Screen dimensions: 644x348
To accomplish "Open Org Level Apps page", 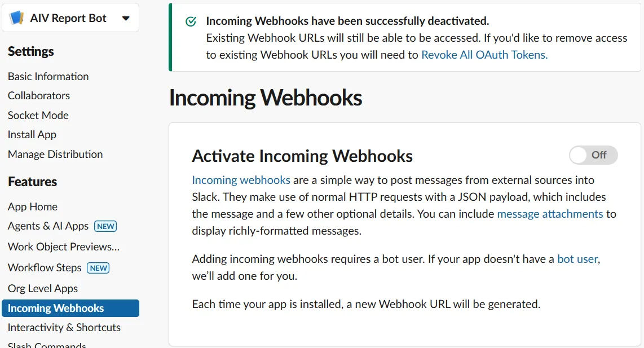I will coord(43,288).
